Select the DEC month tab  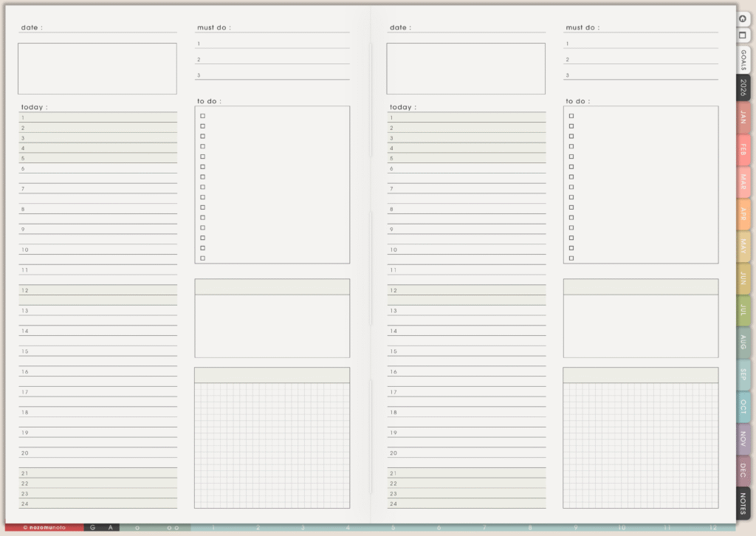pos(743,470)
